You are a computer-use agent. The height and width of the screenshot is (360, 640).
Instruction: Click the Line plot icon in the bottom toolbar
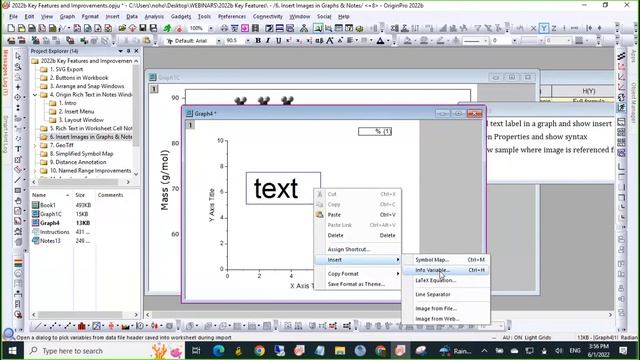37,326
